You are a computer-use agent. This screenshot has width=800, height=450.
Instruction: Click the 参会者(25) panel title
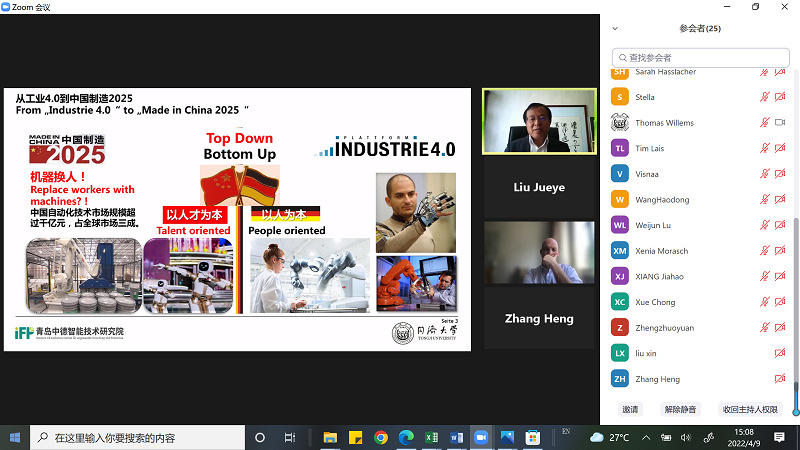coord(699,29)
